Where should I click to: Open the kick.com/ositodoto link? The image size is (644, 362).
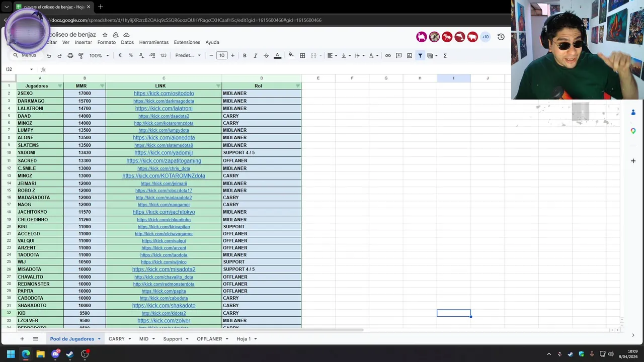click(x=164, y=94)
